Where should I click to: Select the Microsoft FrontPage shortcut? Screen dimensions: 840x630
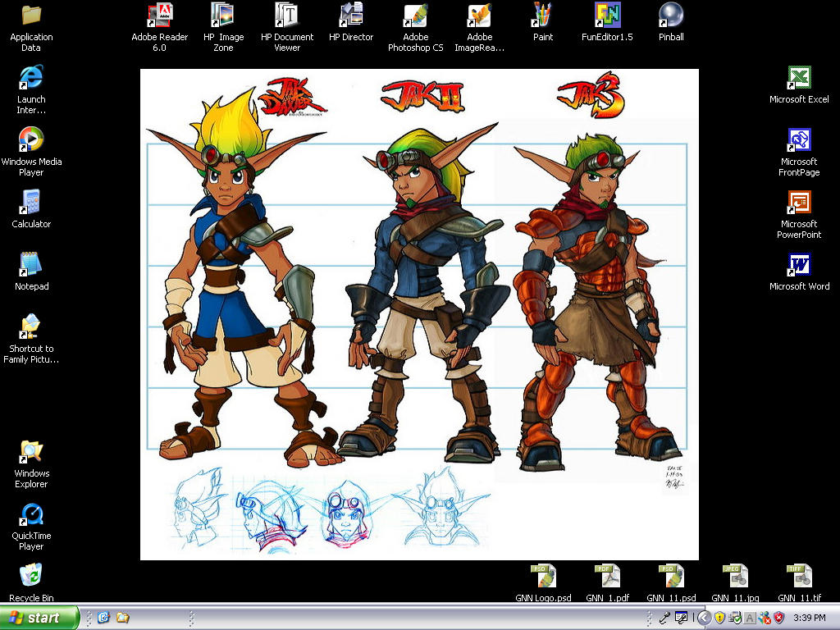pyautogui.click(x=799, y=152)
